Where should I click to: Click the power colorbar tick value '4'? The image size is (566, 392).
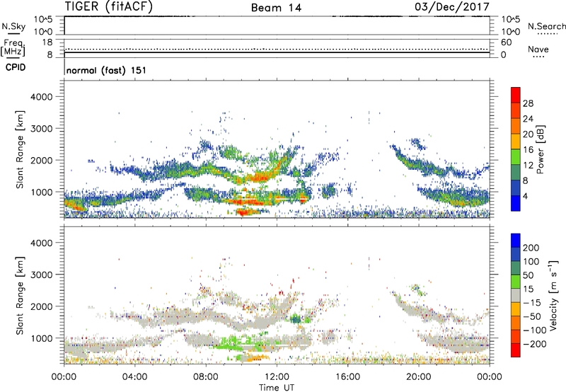pos(526,196)
